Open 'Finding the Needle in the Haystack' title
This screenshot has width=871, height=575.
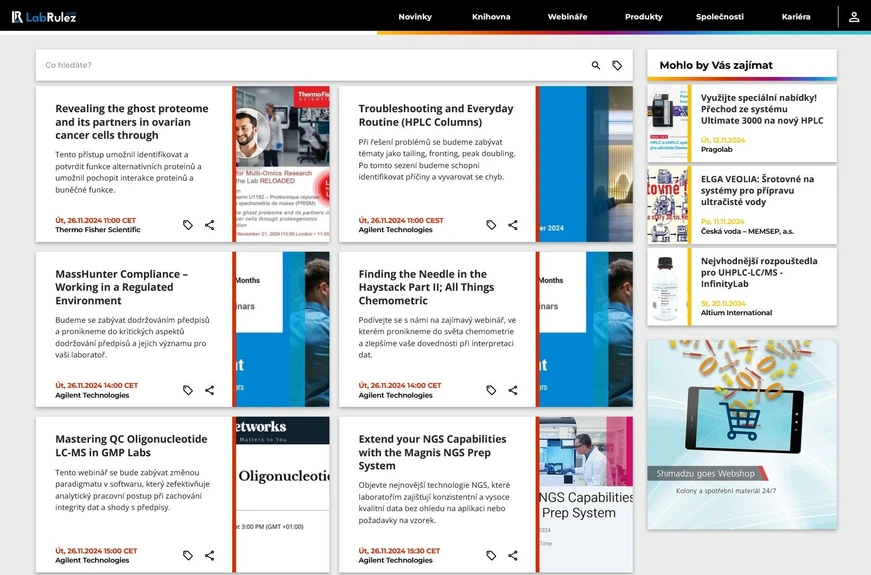426,287
